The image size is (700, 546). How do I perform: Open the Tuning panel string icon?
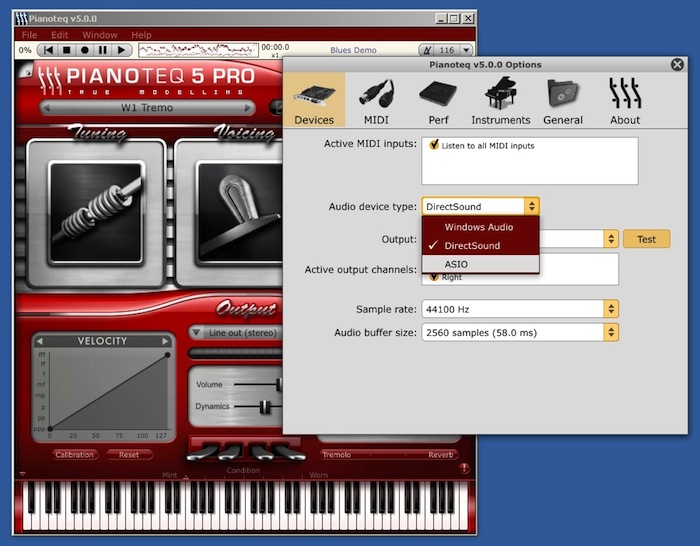click(x=96, y=213)
